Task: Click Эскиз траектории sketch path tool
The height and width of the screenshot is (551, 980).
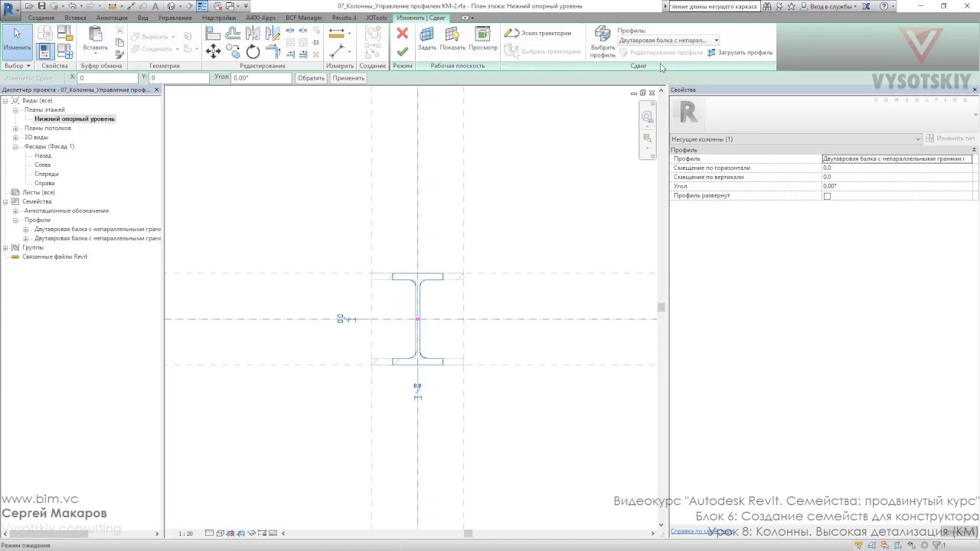Action: tap(537, 33)
